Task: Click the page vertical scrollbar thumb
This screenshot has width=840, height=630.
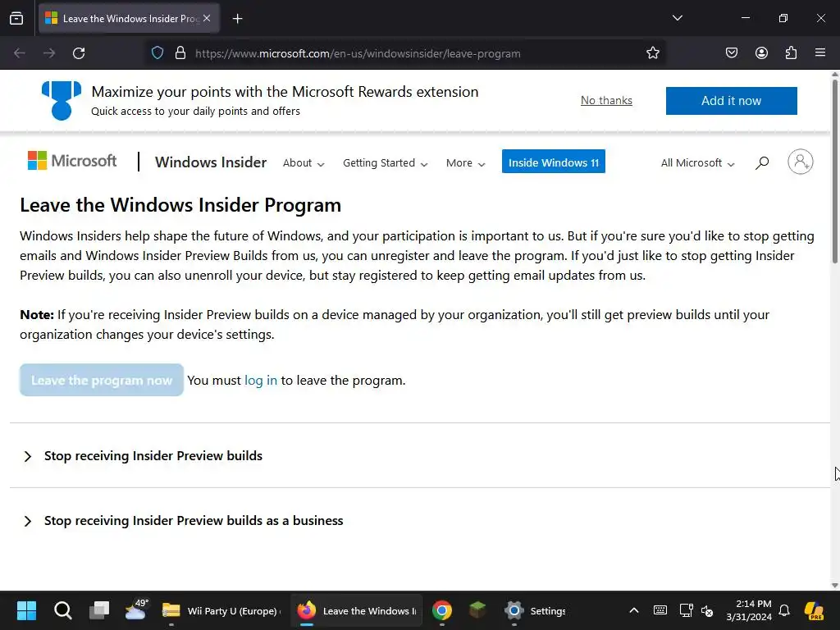Action: 834,171
